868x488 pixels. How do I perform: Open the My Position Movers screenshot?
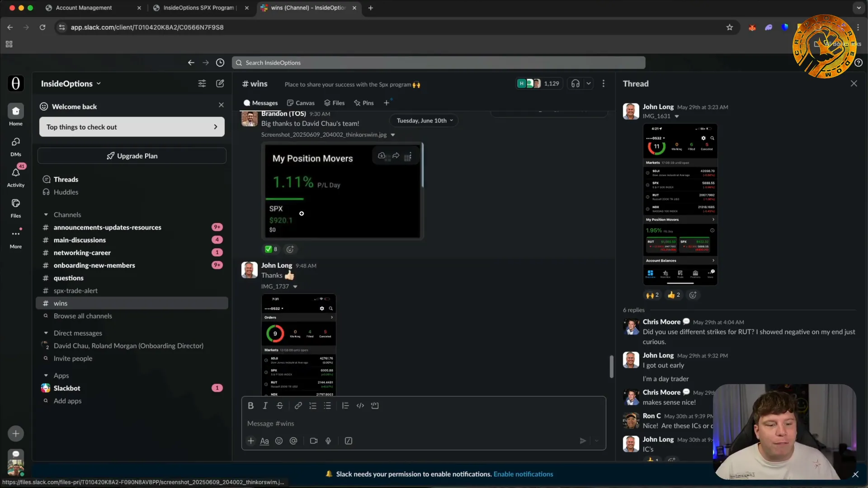coord(342,191)
